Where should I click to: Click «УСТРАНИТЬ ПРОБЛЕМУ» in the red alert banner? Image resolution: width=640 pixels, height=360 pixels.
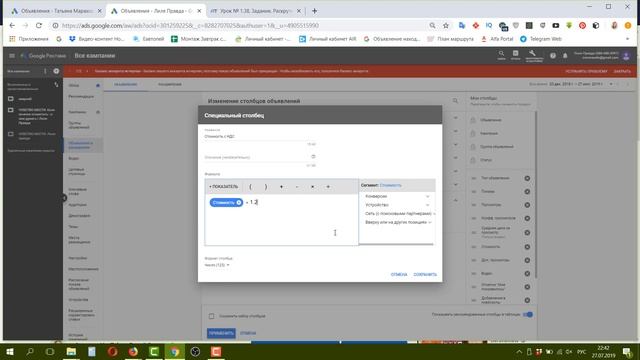click(586, 71)
